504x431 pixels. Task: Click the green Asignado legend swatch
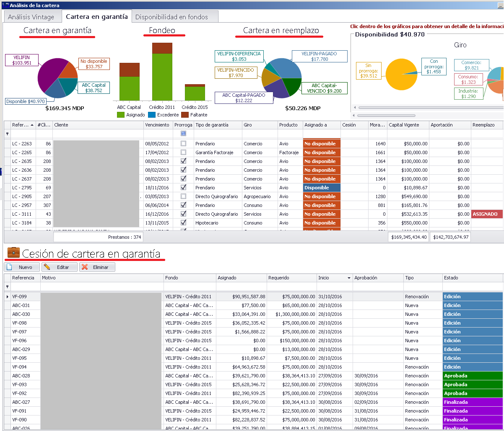[x=121, y=115]
